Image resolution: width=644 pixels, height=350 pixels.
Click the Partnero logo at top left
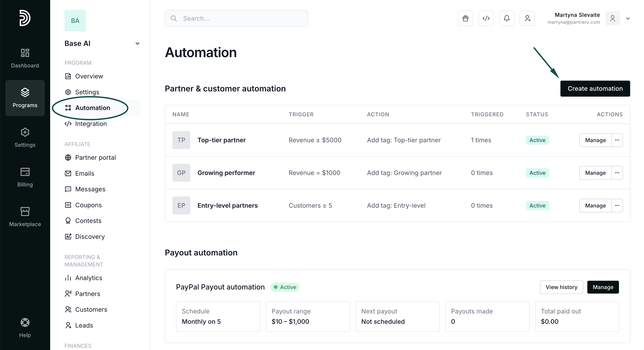point(25,18)
